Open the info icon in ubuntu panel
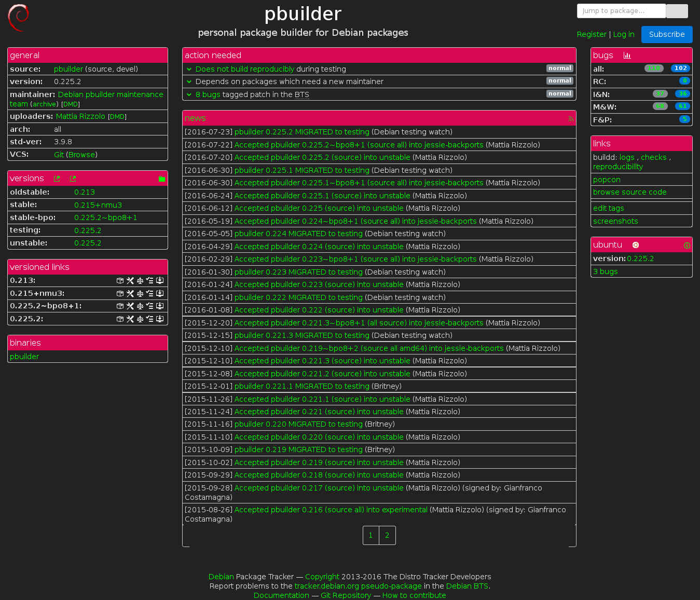 coord(687,246)
